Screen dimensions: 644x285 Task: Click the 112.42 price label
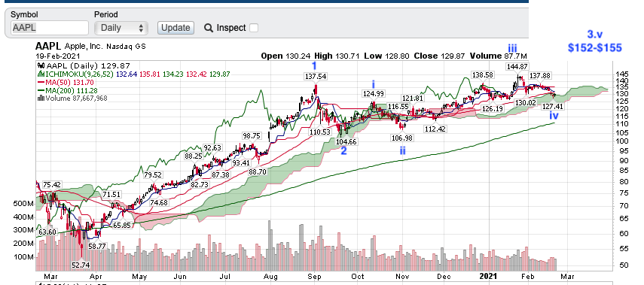click(435, 129)
